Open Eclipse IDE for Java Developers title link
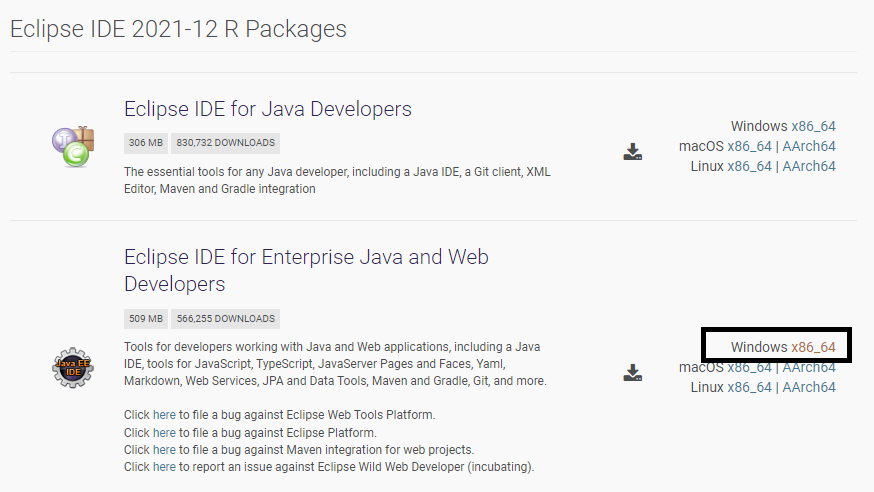This screenshot has height=492, width=874. click(268, 109)
